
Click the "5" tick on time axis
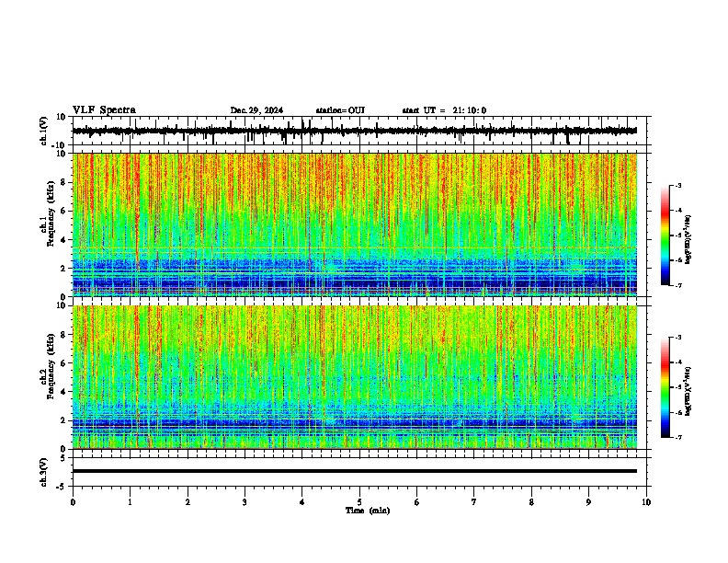[x=359, y=502]
